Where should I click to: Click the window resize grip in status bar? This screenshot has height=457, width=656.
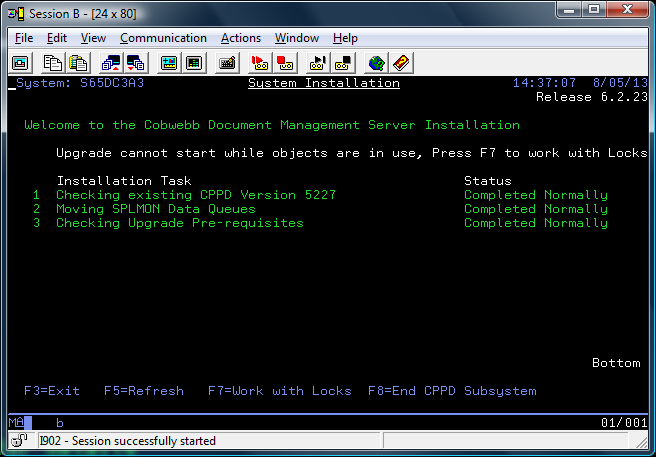[641, 441]
